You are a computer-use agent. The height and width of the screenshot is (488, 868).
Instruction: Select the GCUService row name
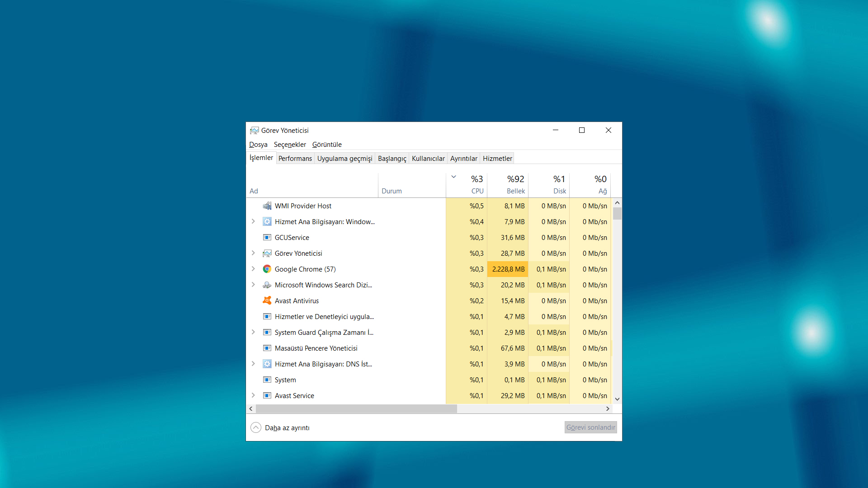tap(292, 238)
